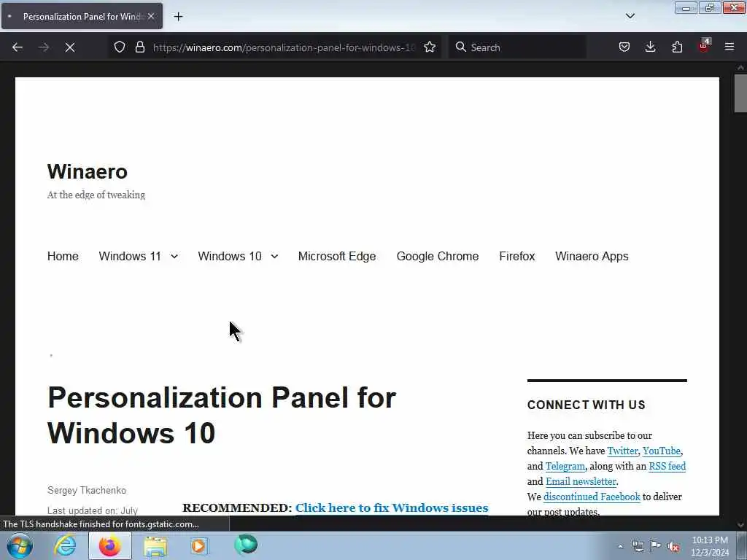This screenshot has height=560, width=747.
Task: Click the page vertical scrollbar thumb
Action: point(740,94)
